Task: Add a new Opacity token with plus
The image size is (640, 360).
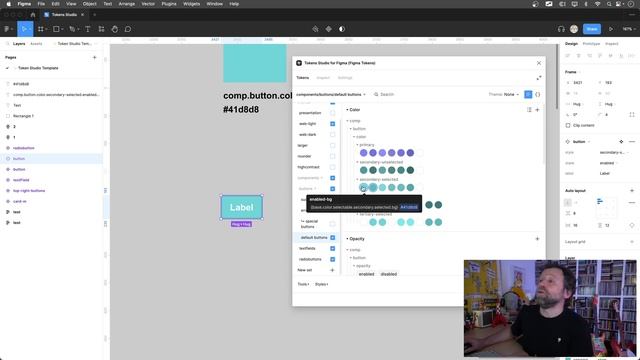Action: coord(537,239)
